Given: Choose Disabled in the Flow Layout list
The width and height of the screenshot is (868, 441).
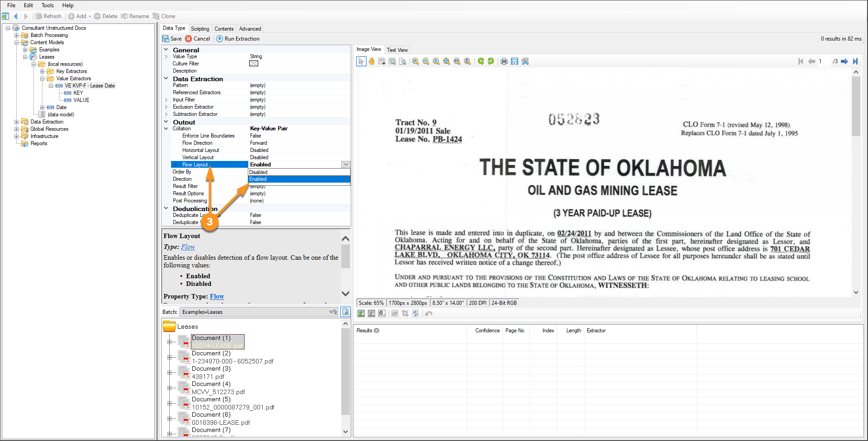Looking at the screenshot, I should 299,172.
